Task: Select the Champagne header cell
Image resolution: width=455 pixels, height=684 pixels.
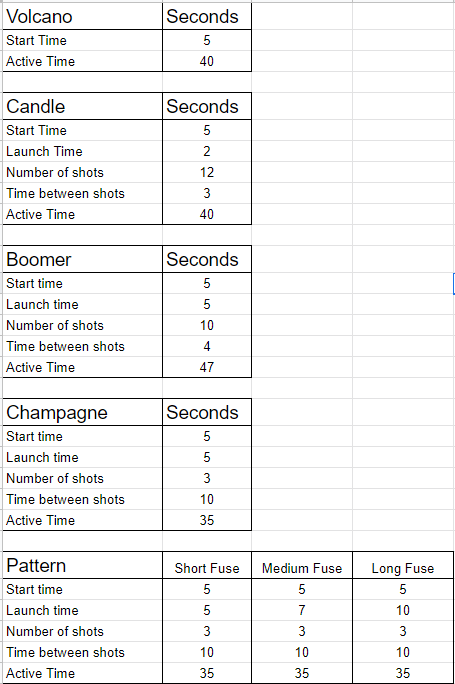Action: [82, 413]
